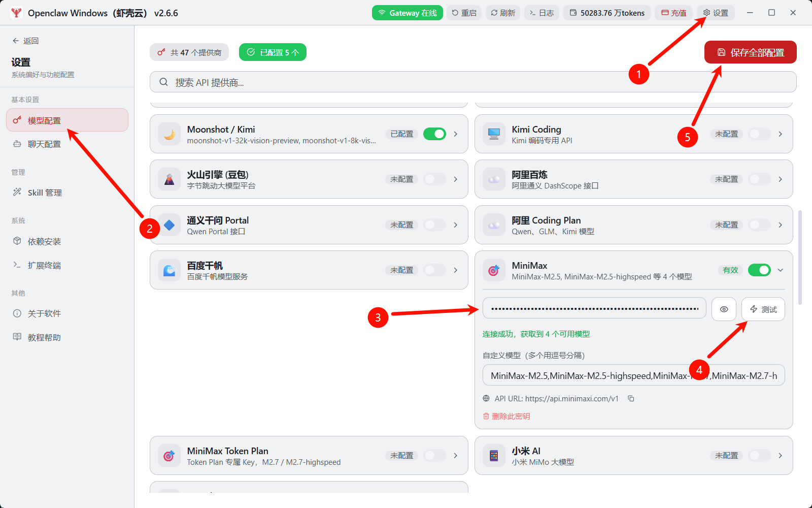Click the trash icon beside 删除此密钥
812x508 pixels.
click(x=486, y=416)
